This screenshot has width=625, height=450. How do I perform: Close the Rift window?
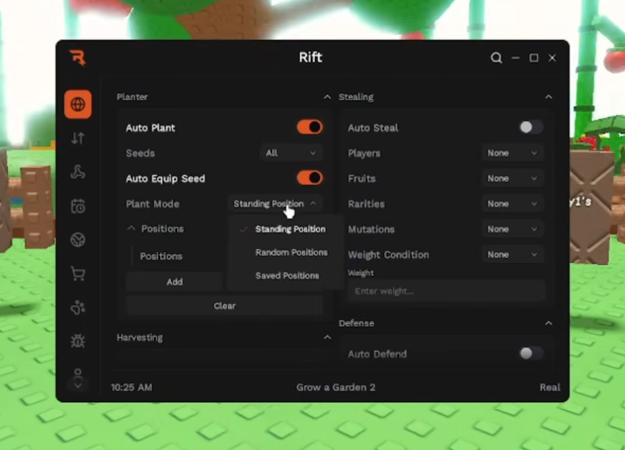click(x=552, y=58)
